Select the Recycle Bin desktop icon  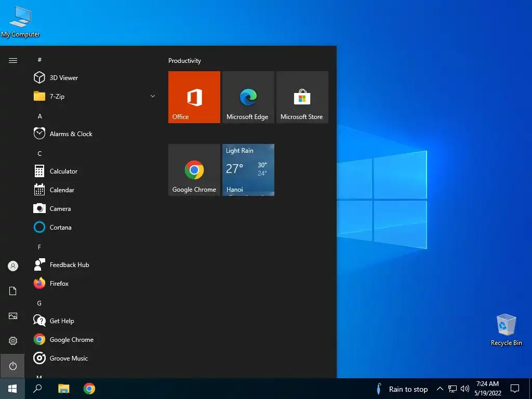tap(506, 330)
